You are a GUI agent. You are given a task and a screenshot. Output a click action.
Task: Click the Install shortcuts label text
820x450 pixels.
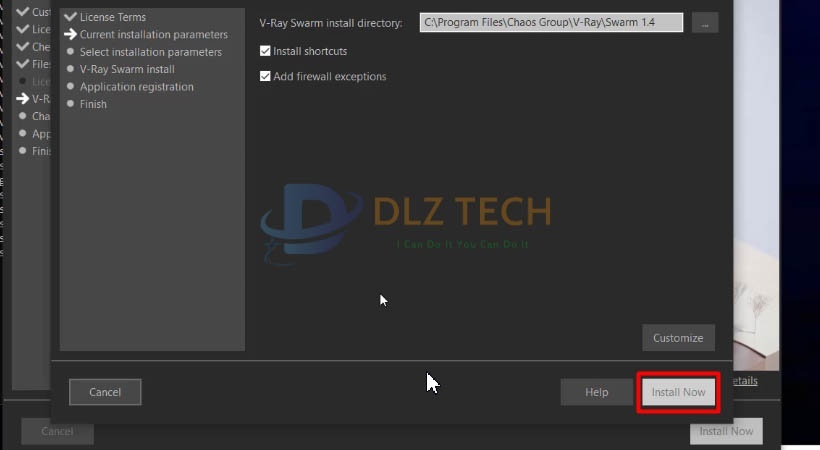click(310, 51)
